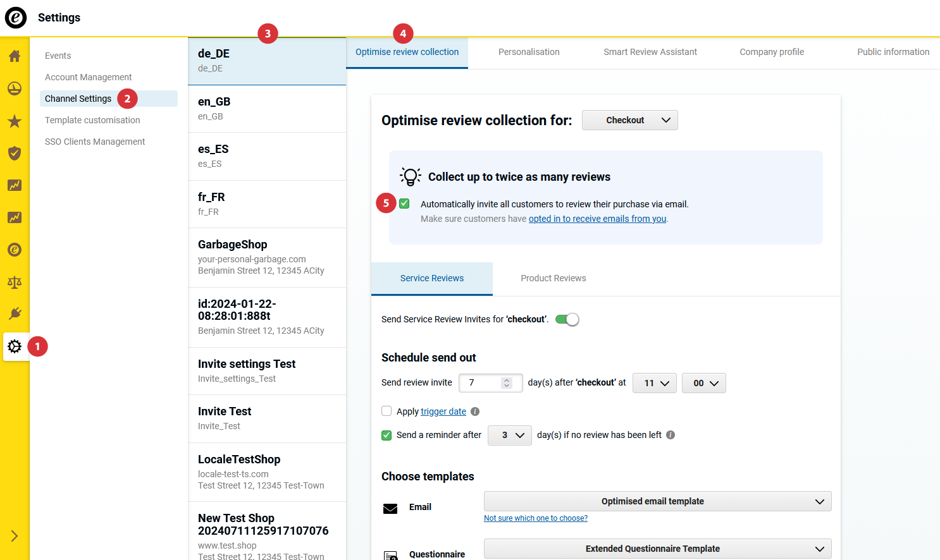This screenshot has height=560, width=940.
Task: Uncheck automatically invite all customers checkbox
Action: 404,204
